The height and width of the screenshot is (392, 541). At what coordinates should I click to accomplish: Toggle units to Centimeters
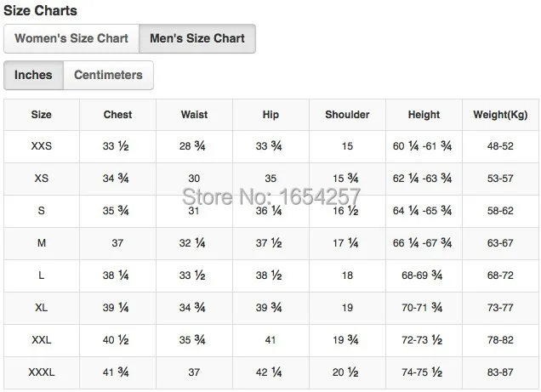[108, 75]
